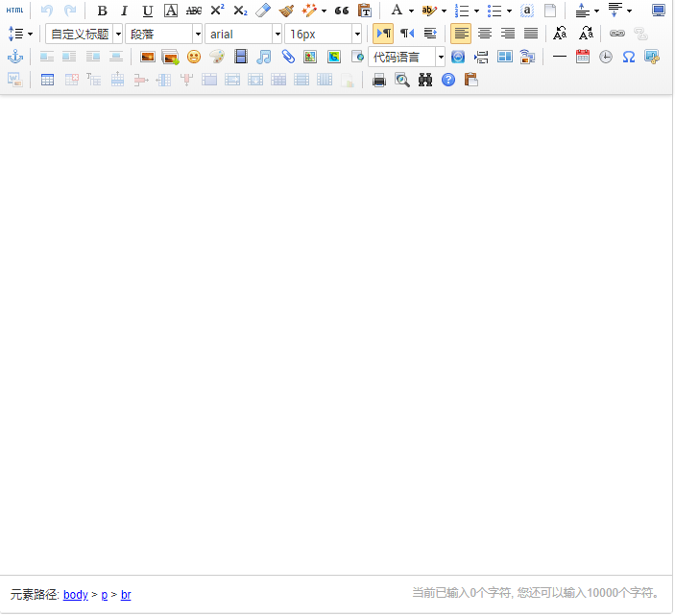
Task: Insert the date using calendar icon
Action: pos(583,57)
